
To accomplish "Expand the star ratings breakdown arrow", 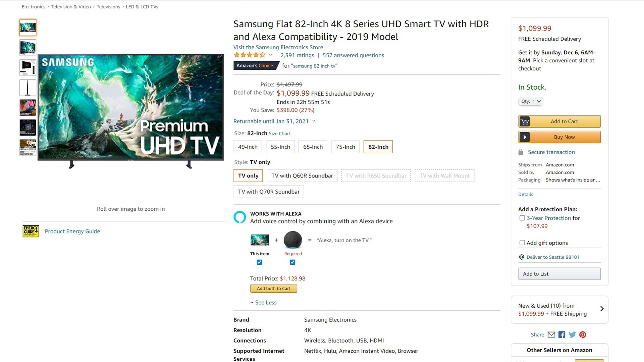I will pyautogui.click(x=270, y=55).
